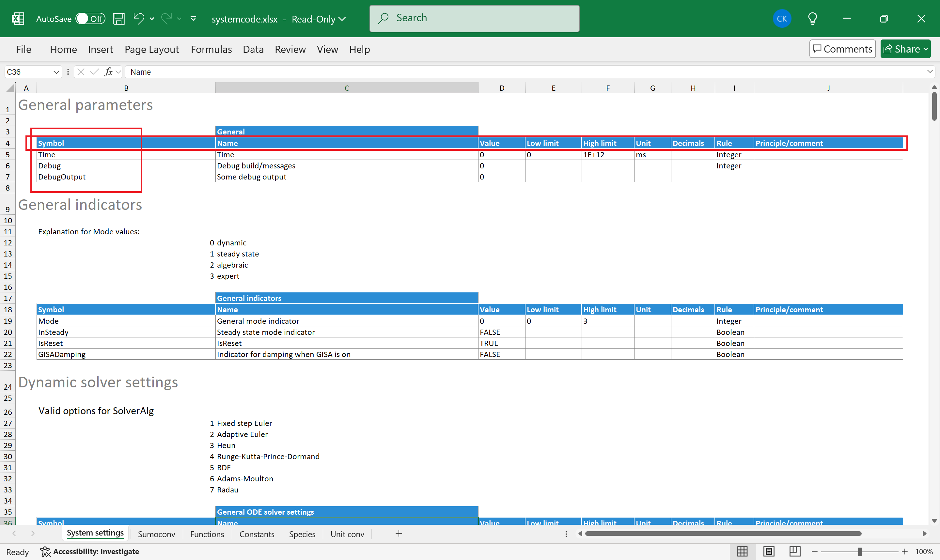Click the 'Debug build/messages' cell
This screenshot has width=940, height=560.
pyautogui.click(x=346, y=166)
